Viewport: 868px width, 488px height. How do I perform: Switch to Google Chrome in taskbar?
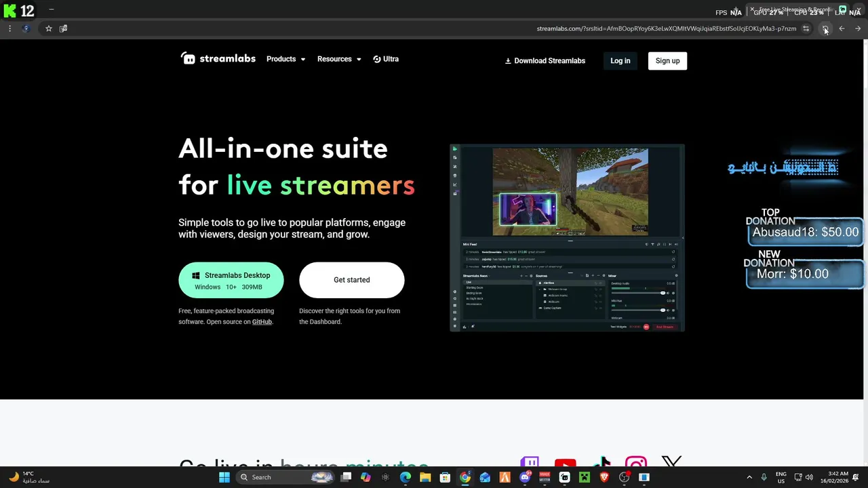tap(465, 477)
